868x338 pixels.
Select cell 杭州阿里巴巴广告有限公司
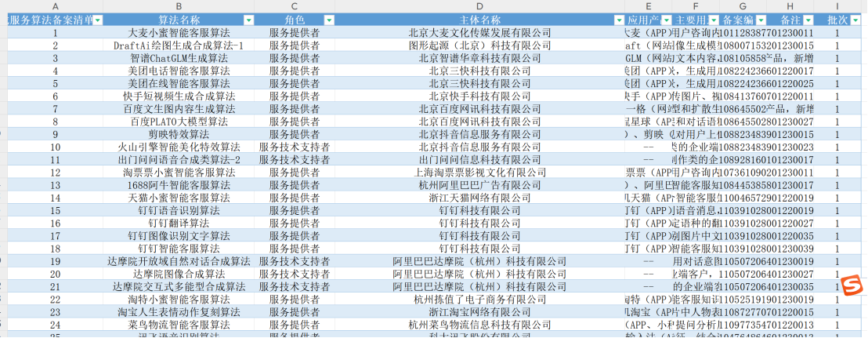click(x=479, y=185)
